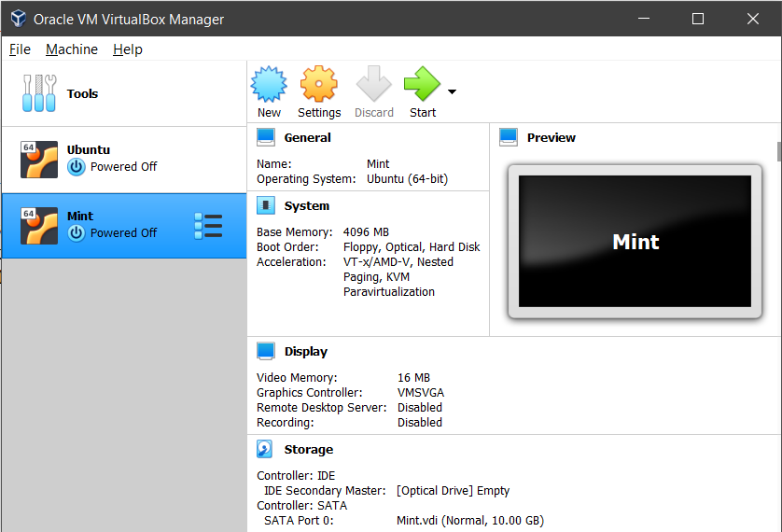Open the Help menu
This screenshot has height=532, width=782.
(128, 49)
